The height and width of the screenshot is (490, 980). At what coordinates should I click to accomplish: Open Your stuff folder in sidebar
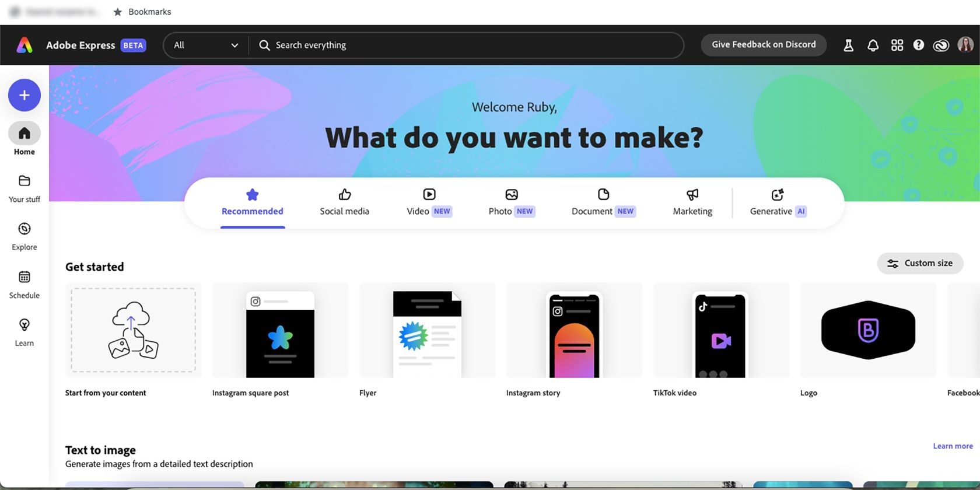(x=24, y=188)
